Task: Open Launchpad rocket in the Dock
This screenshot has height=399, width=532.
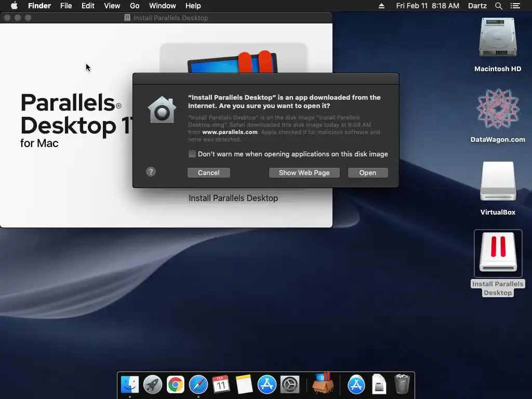Action: coord(153,384)
